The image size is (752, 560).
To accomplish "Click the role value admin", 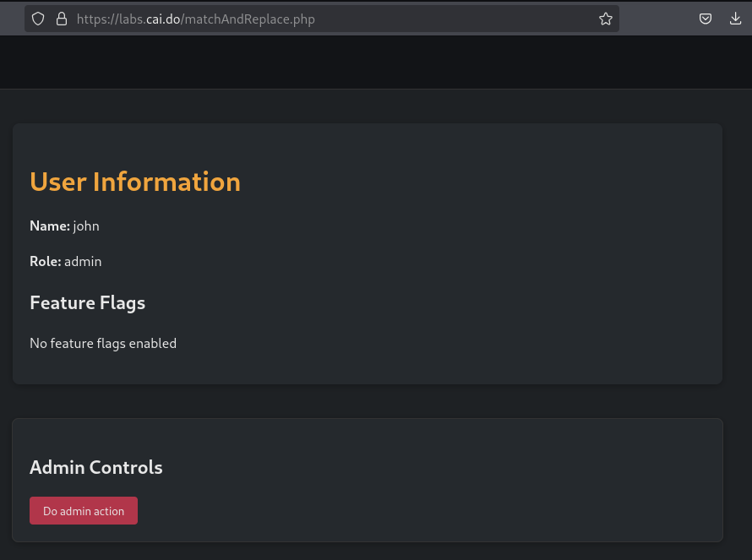I will pos(83,262).
